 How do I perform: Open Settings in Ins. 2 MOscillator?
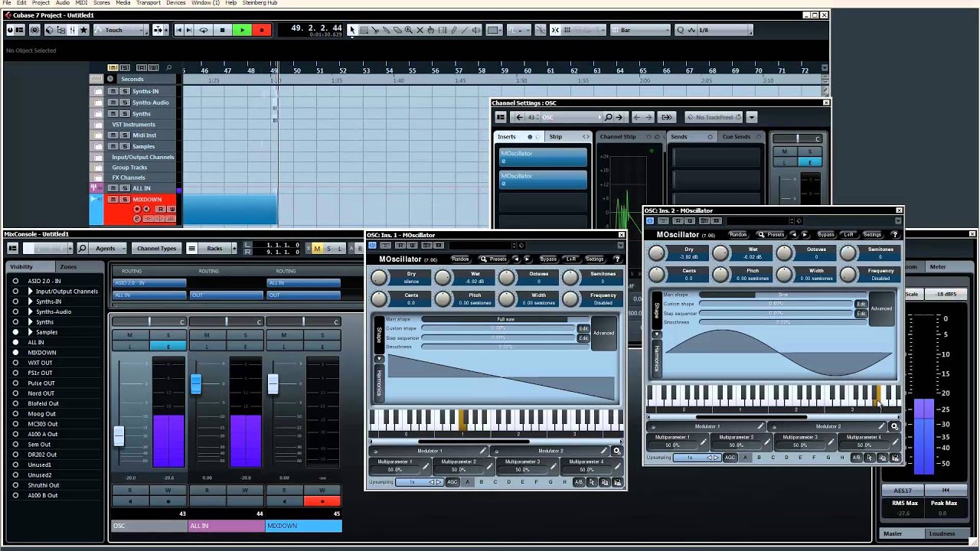[872, 234]
